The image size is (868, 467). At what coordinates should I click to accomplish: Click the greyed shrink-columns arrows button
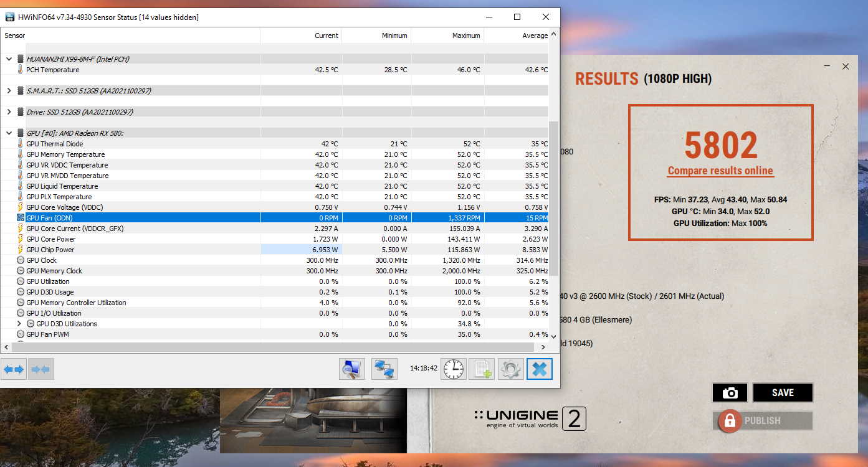coord(41,369)
